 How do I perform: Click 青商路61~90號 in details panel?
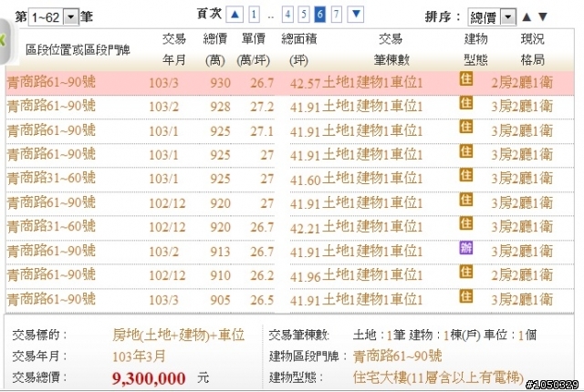point(397,356)
